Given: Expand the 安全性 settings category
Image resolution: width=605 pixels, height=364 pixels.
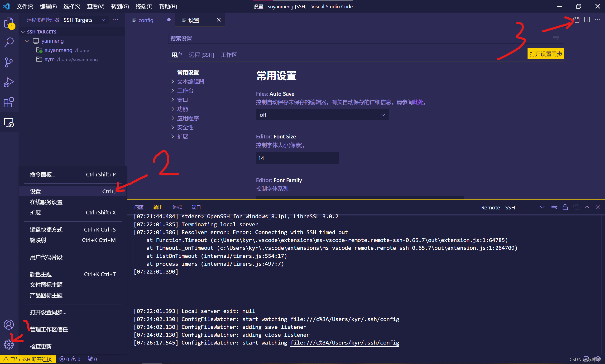Looking at the screenshot, I should (x=173, y=127).
